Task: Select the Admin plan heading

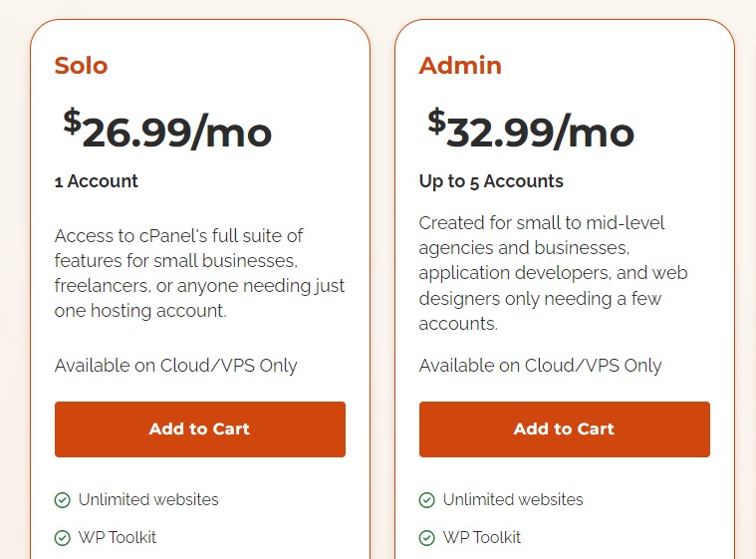Action: coord(460,66)
